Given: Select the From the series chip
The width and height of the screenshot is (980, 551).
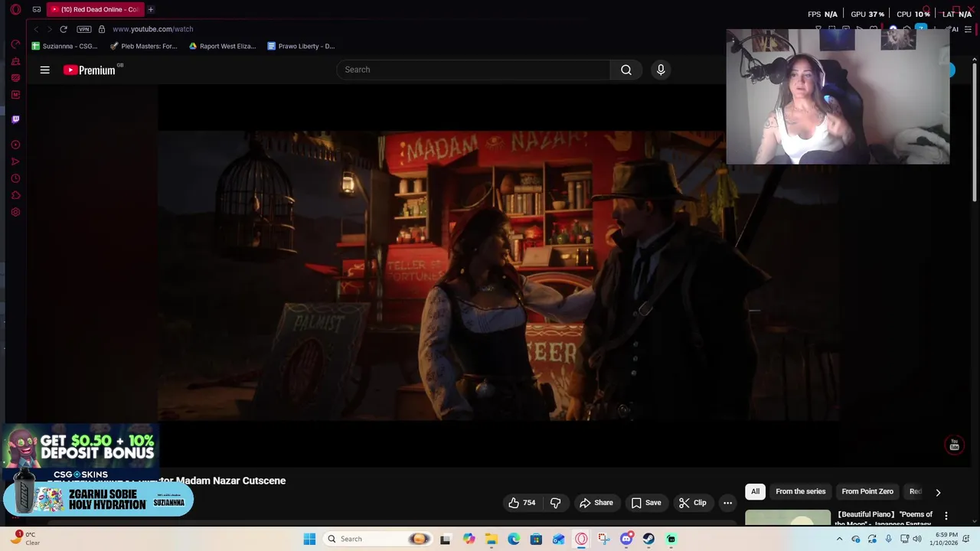Looking at the screenshot, I should [x=800, y=491].
